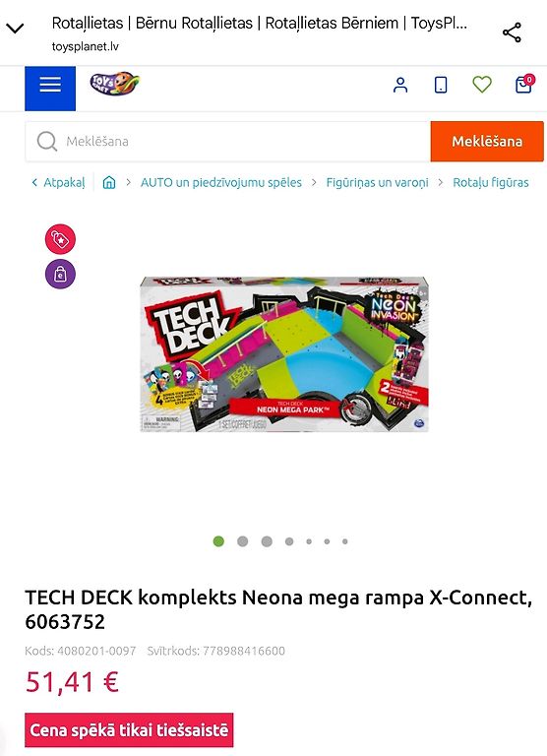This screenshot has height=756, width=547.
Task: Open the wishlist heart icon
Action: (482, 85)
